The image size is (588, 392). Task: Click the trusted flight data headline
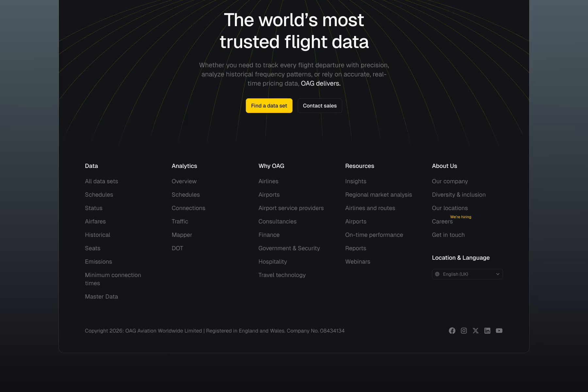(294, 31)
